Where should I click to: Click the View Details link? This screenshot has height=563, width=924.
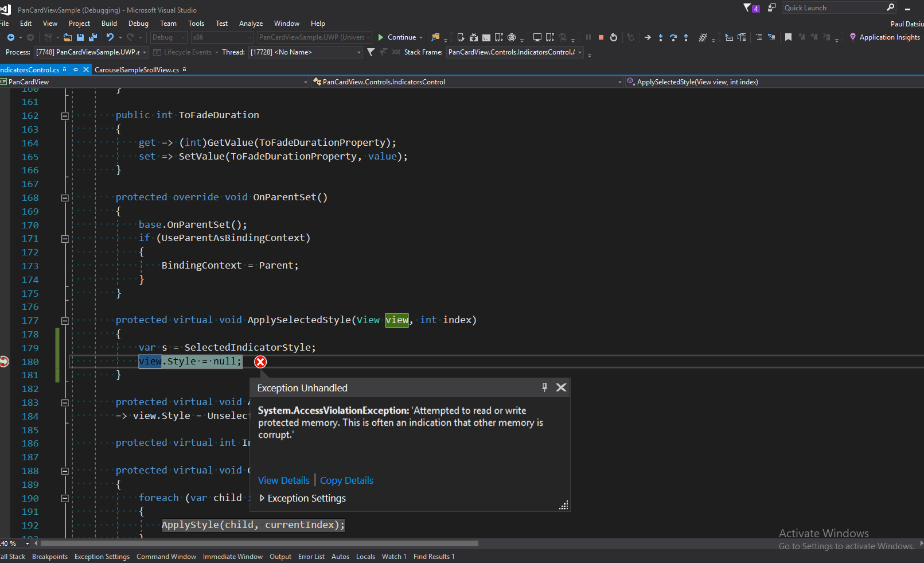283,480
